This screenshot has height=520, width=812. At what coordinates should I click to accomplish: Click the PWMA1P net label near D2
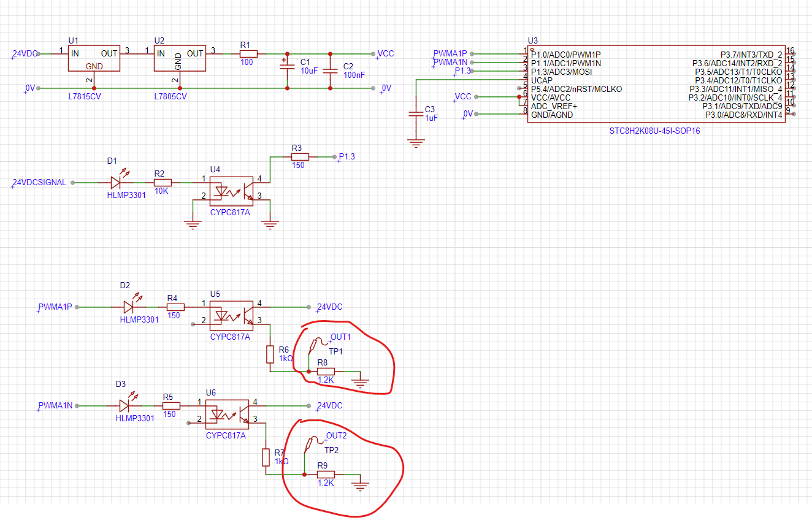click(55, 307)
